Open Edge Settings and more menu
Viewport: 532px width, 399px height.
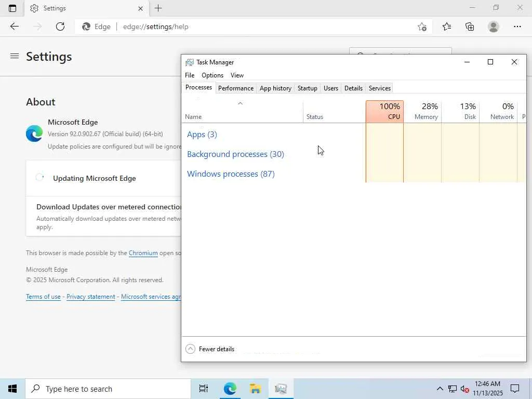pyautogui.click(x=517, y=26)
